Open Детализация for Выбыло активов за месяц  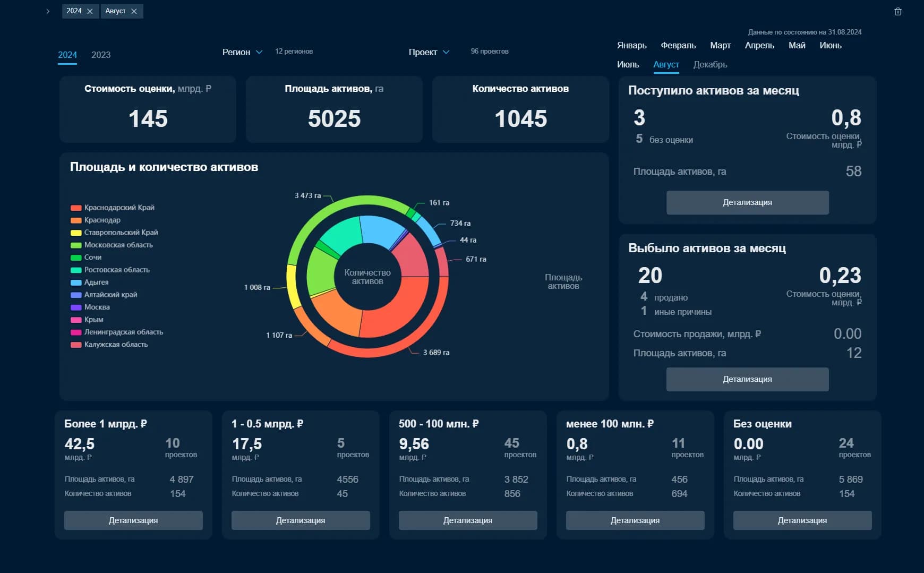[x=747, y=379]
